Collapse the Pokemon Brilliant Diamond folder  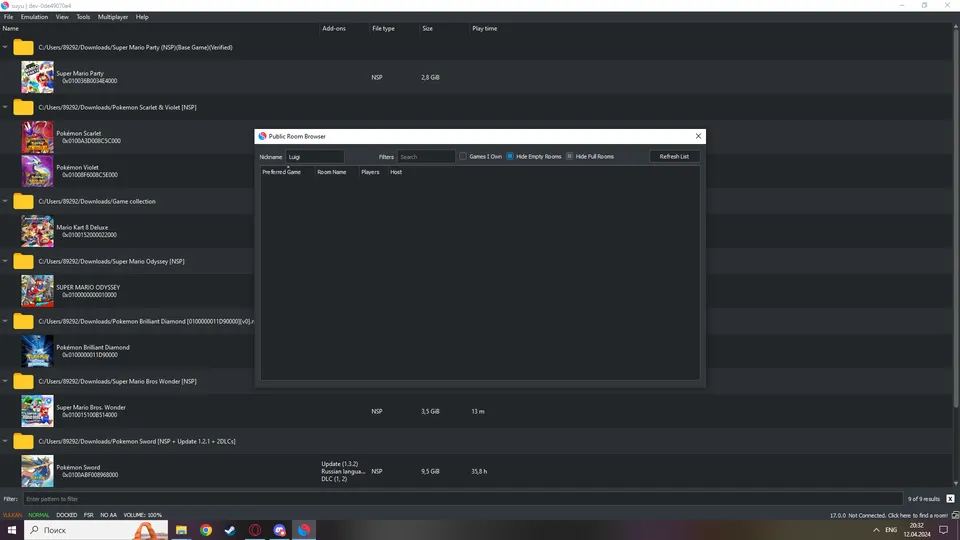tap(6, 321)
